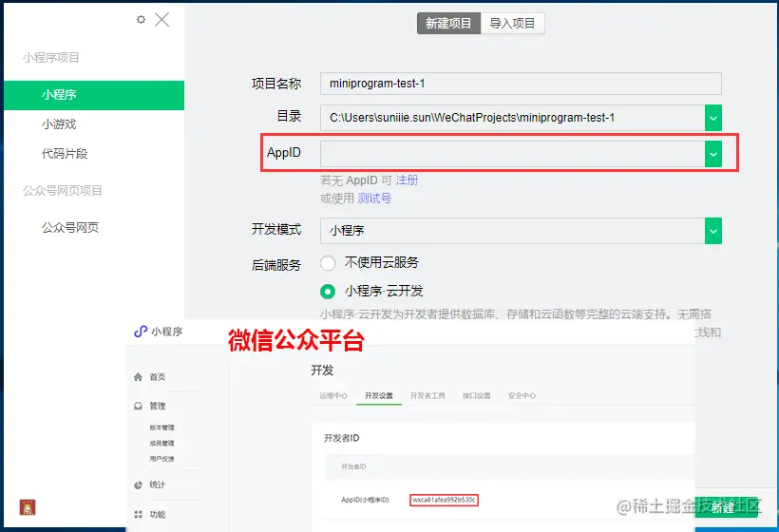779x532 pixels.
Task: Switch to the 开发者工具 tab
Action: click(427, 395)
